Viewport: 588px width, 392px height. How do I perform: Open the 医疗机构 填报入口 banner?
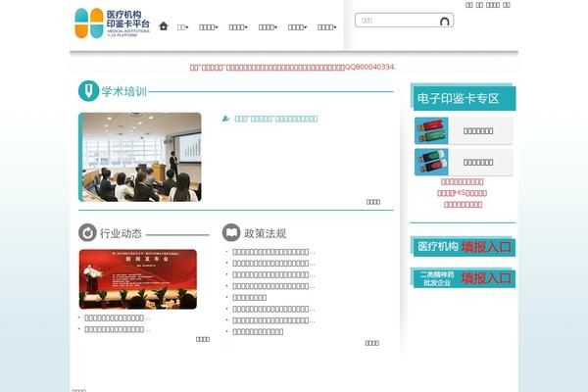(464, 246)
